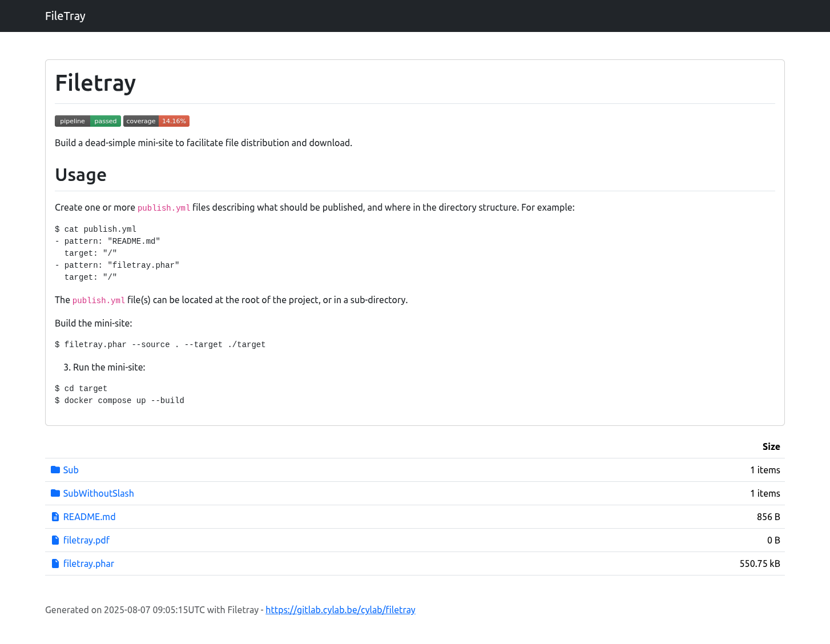The image size is (830, 644).
Task: Click the SubWithoutSlash folder icon
Action: (55, 493)
